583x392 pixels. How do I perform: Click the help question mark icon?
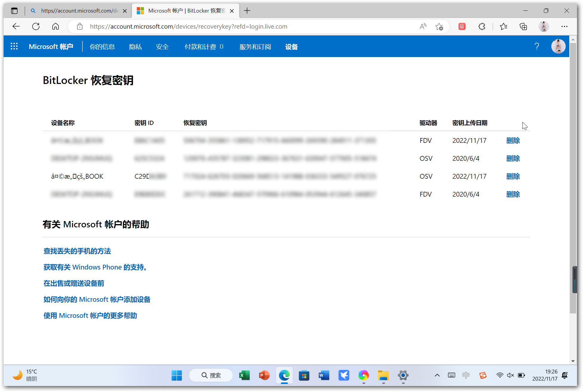(x=537, y=46)
